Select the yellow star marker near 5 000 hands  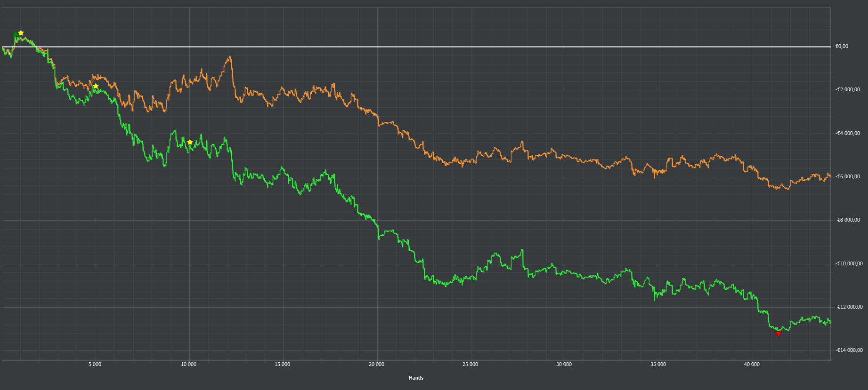tap(96, 86)
